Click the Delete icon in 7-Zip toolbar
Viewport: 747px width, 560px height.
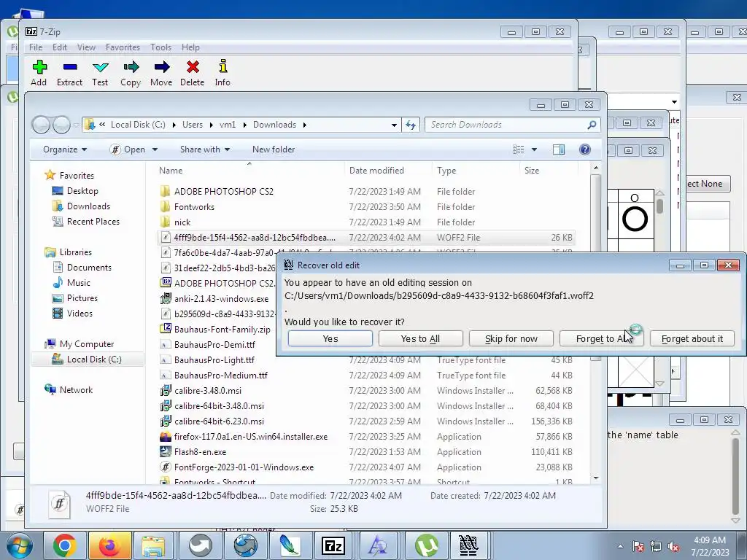(193, 73)
